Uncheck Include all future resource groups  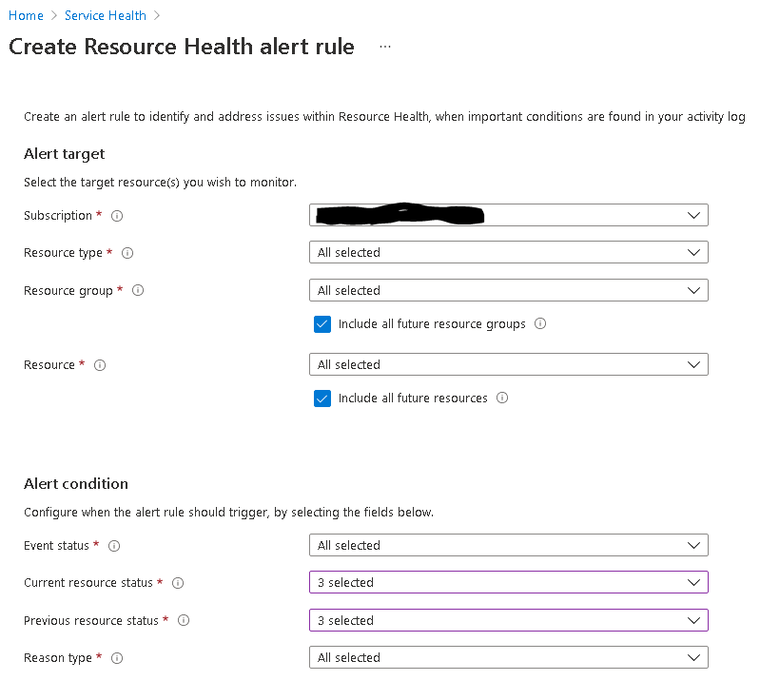[322, 324]
